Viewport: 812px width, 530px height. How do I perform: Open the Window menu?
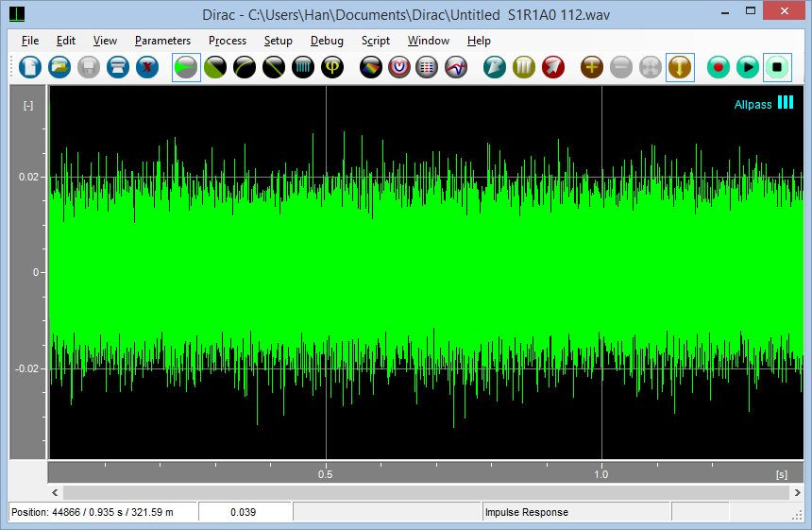tap(429, 41)
